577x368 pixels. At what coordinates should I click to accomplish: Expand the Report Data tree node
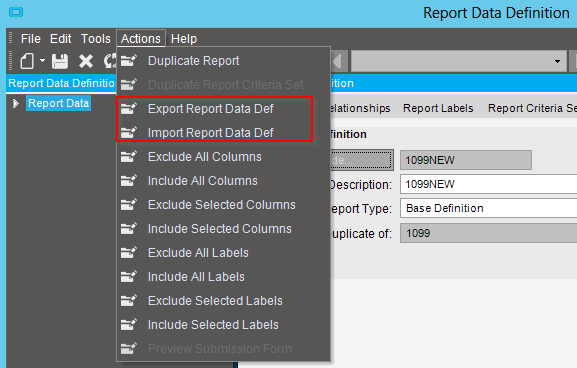(16, 103)
